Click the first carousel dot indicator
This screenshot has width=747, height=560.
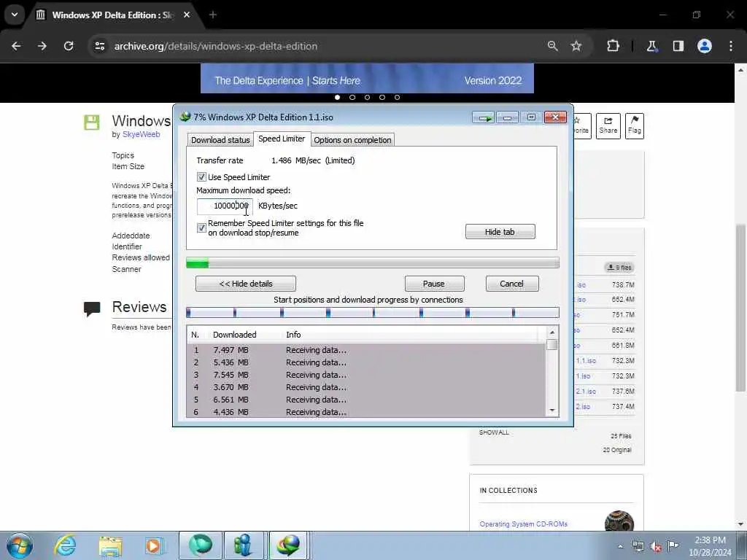point(337,97)
